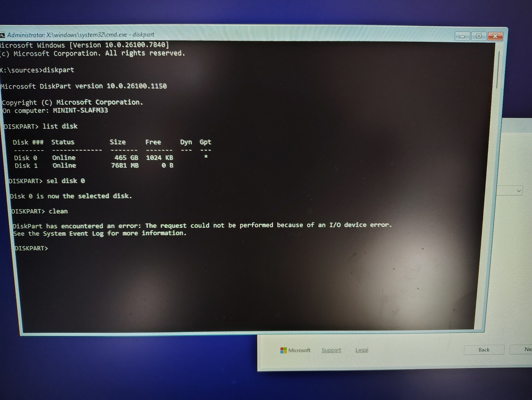Click 'Microsoft DiskPart version 10.0.26100.1150' line
The width and height of the screenshot is (532, 400).
coord(84,86)
